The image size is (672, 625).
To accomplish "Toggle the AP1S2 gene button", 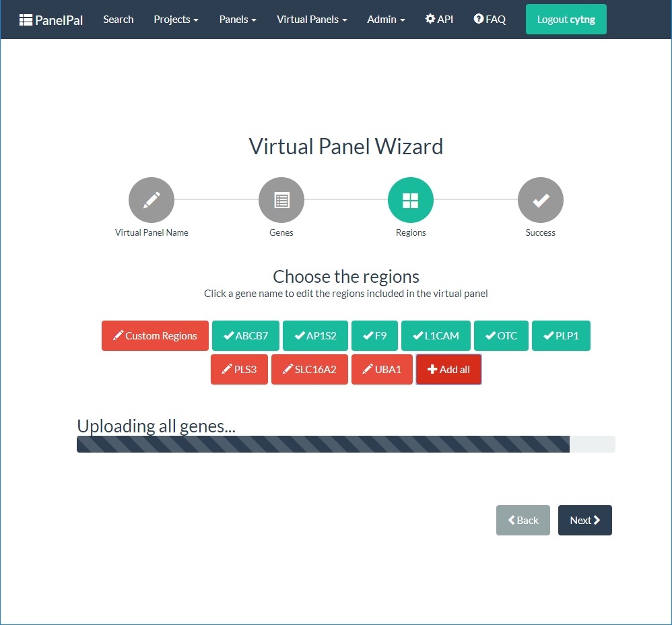I will [x=315, y=335].
